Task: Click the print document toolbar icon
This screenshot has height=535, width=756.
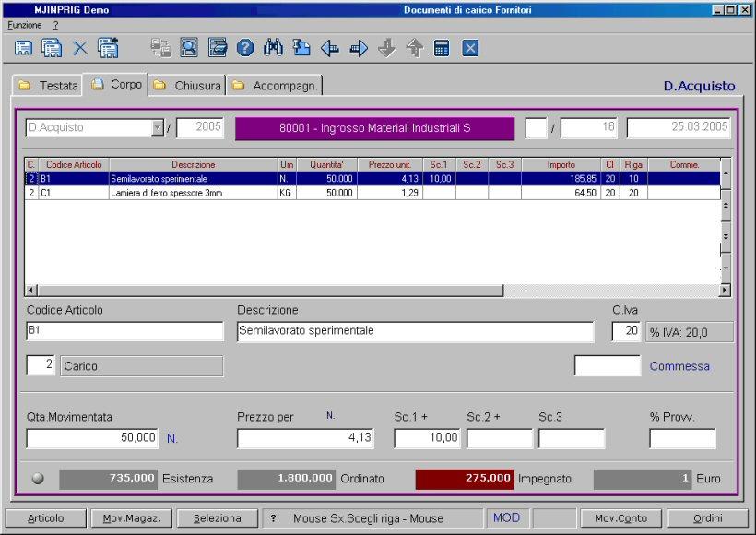Action: coord(218,48)
